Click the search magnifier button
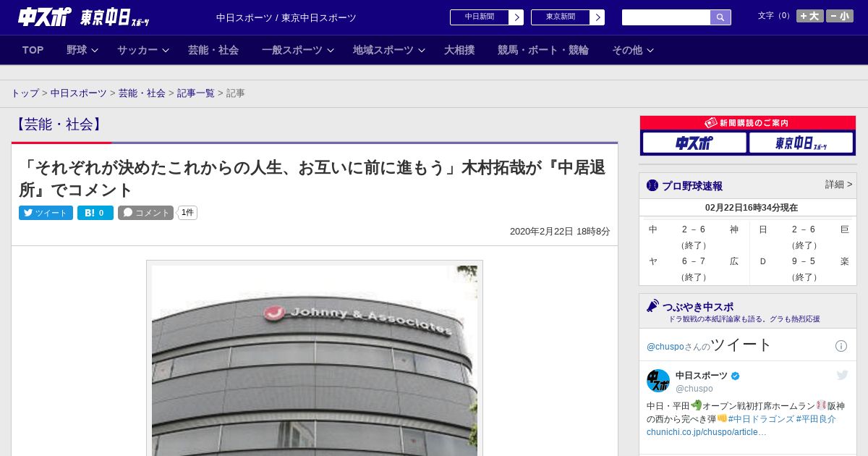 (720, 17)
